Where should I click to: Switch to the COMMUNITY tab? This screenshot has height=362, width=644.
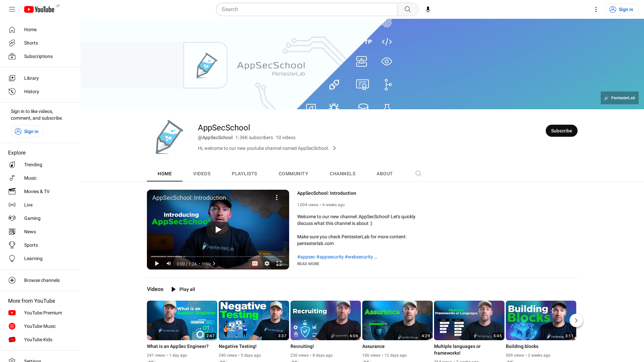[293, 174]
